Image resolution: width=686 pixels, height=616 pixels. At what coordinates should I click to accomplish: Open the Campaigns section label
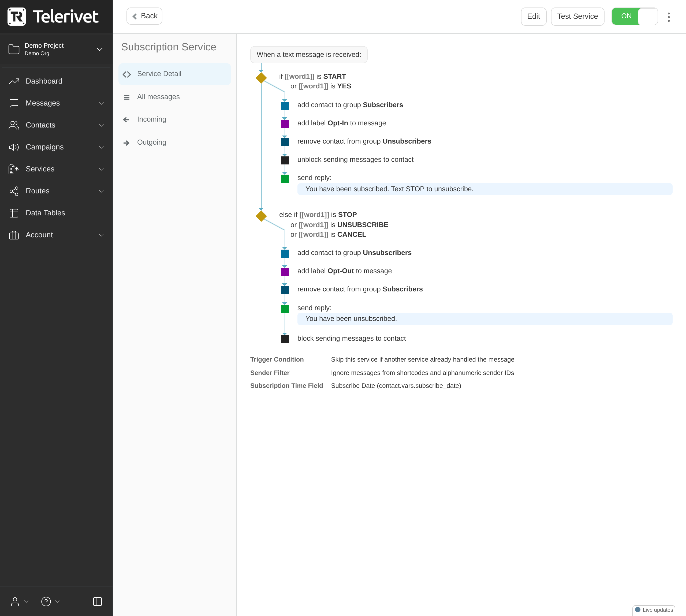(x=45, y=147)
